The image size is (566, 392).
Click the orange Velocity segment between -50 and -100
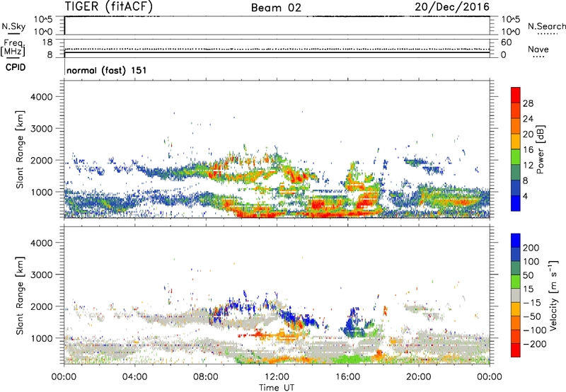pyautogui.click(x=516, y=323)
